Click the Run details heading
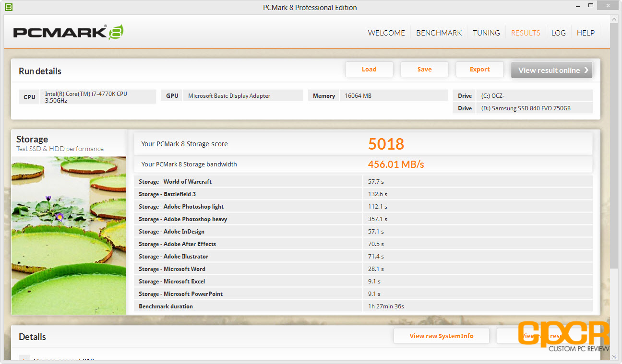The height and width of the screenshot is (364, 622). click(40, 71)
